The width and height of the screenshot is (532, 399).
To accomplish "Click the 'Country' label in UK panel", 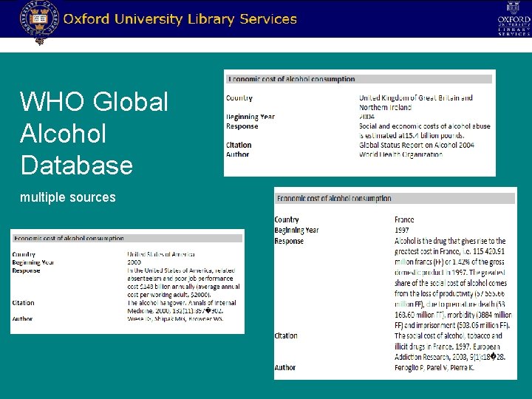I will (x=239, y=98).
